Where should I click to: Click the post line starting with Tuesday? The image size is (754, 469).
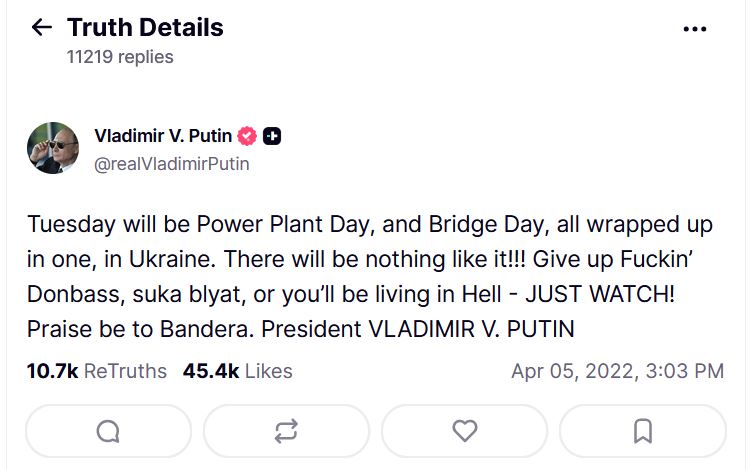pos(370,225)
